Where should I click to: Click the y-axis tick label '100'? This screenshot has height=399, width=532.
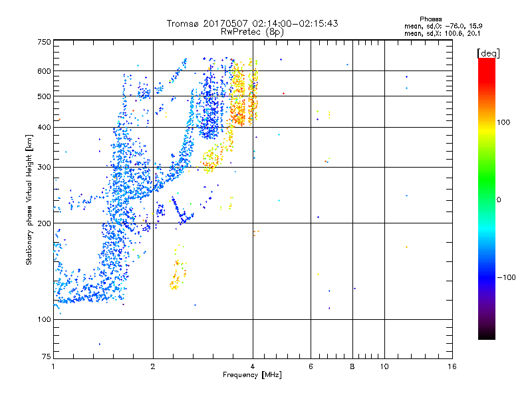tap(44, 319)
